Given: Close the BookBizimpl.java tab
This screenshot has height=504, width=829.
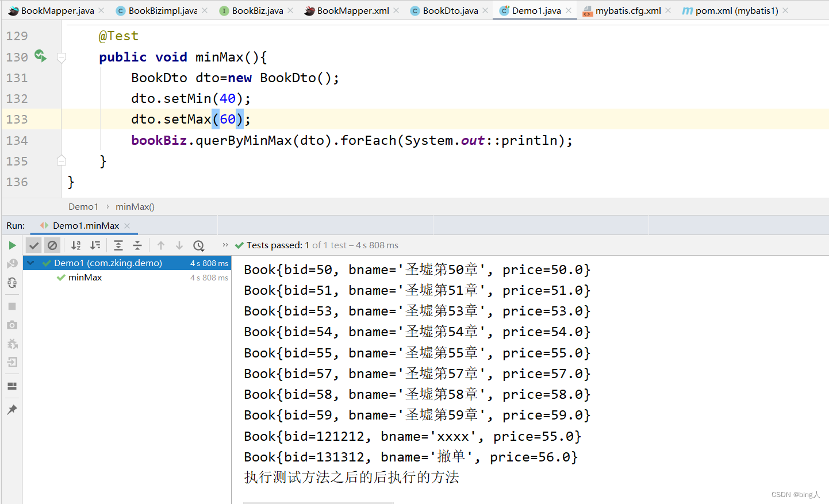Looking at the screenshot, I should click(205, 10).
